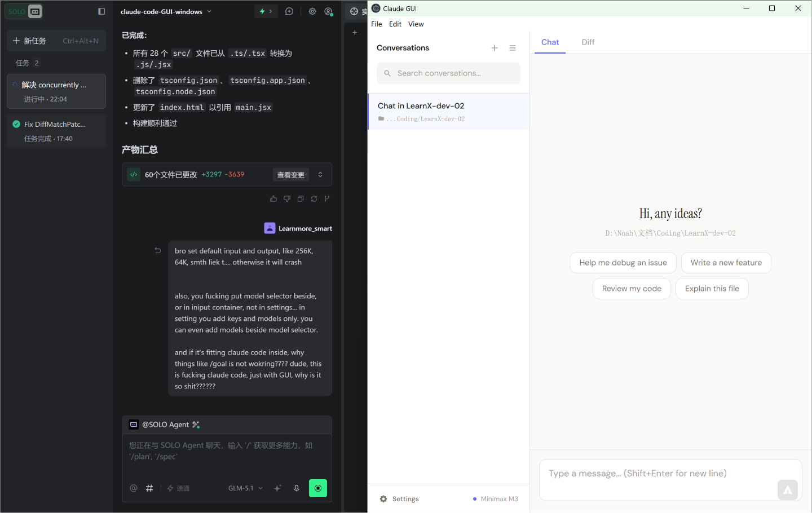Open the tools icon next to @SOLO Agent
This screenshot has height=513, width=812.
point(196,424)
